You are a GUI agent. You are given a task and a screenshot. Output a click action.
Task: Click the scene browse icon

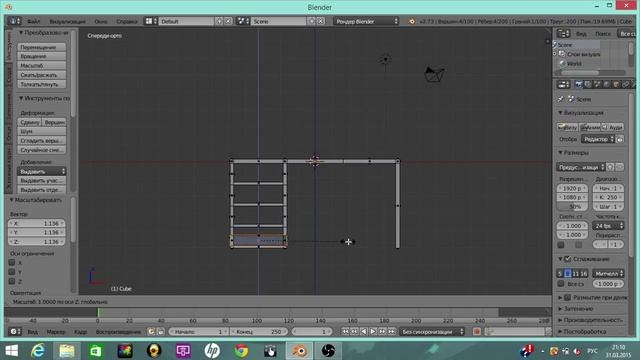pos(243,21)
